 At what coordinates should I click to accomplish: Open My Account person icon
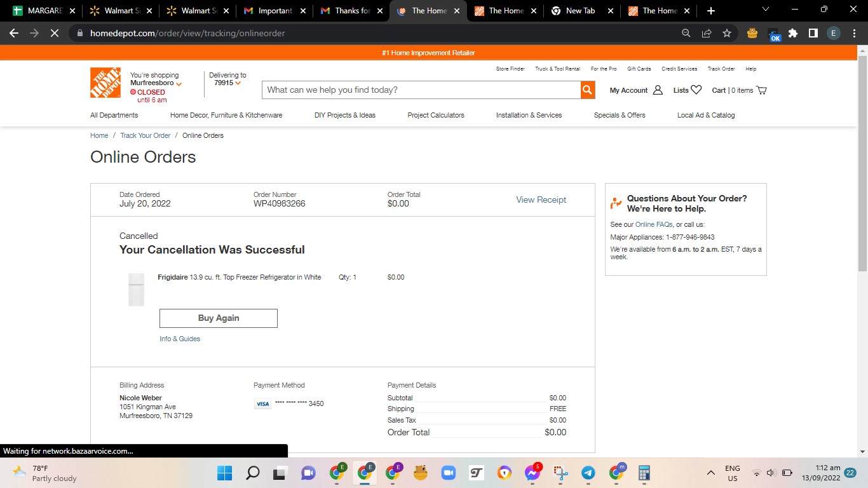tap(658, 90)
